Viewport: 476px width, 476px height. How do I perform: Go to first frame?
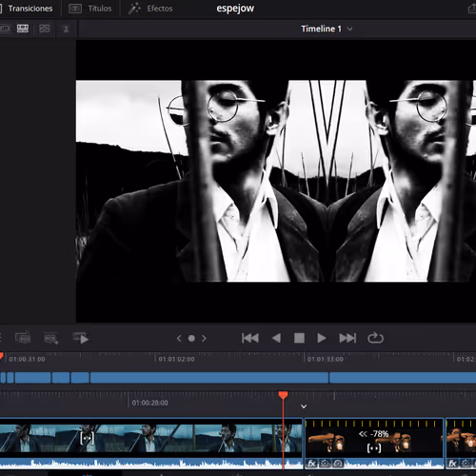(250, 338)
